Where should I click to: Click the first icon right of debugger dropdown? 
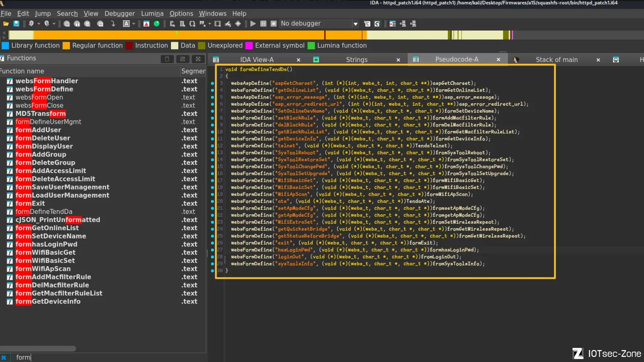[x=367, y=24]
